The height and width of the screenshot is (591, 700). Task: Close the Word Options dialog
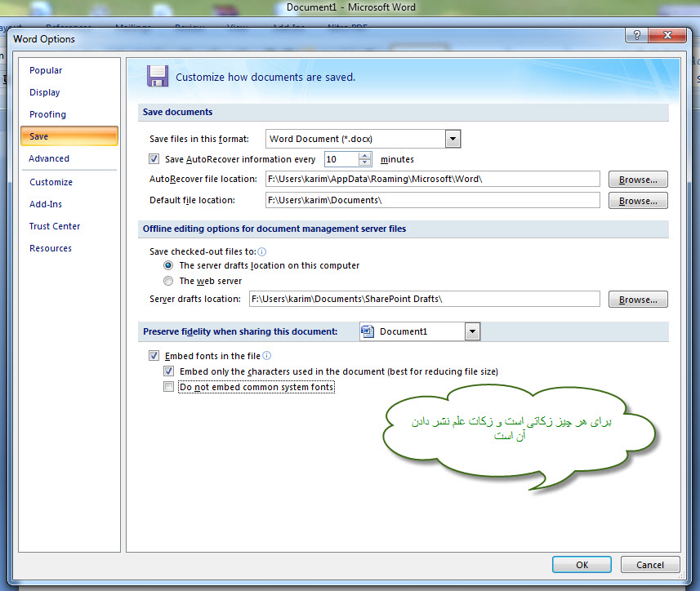click(667, 35)
